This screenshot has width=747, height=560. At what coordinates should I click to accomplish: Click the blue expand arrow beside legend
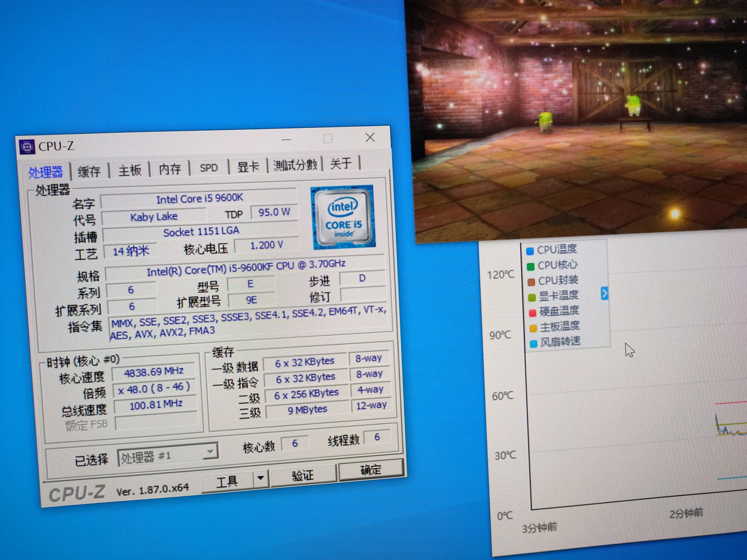coord(604,293)
